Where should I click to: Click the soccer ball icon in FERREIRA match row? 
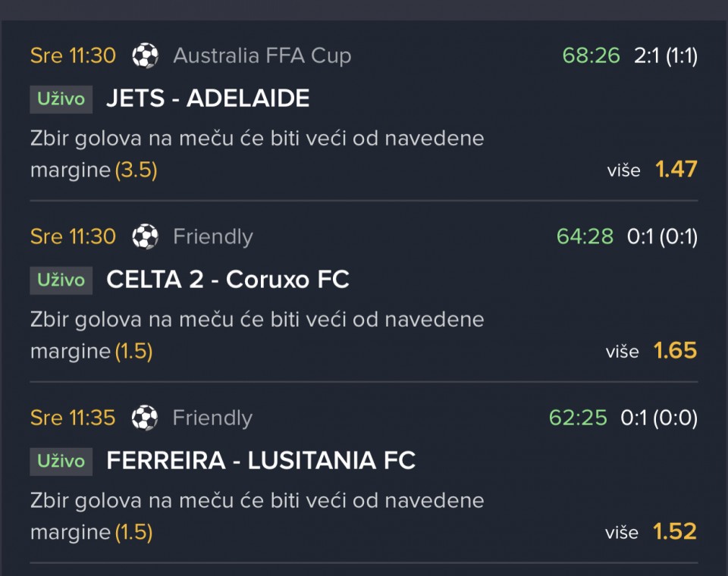145,418
